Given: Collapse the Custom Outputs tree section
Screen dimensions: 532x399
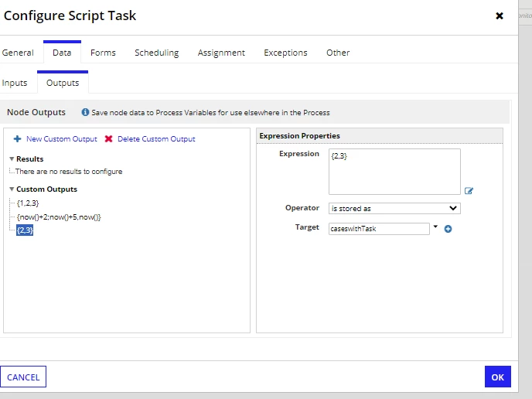Looking at the screenshot, I should tap(12, 189).
